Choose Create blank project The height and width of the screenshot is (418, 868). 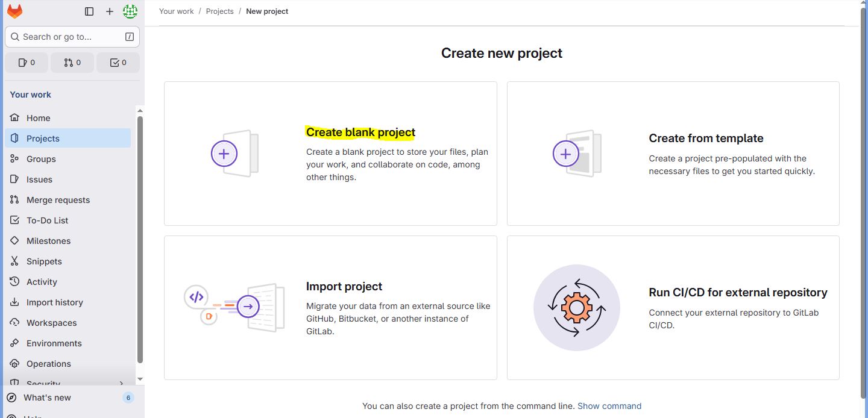pyautogui.click(x=360, y=133)
